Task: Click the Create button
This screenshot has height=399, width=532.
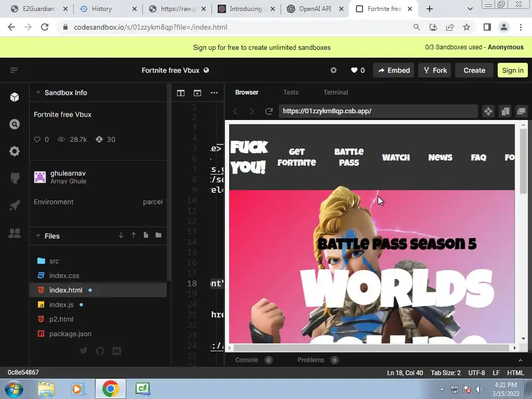Action: (x=474, y=70)
